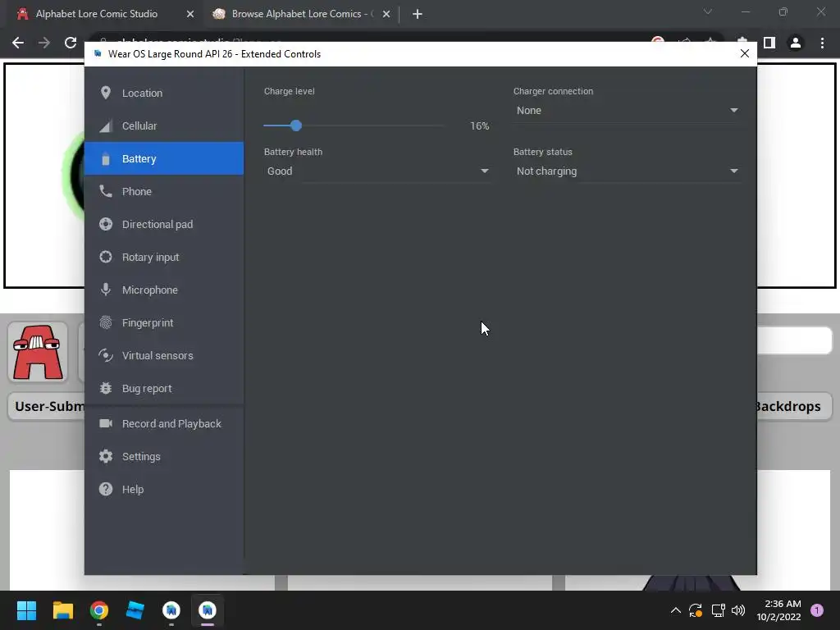Click the Bug report icon
The image size is (840, 630).
tap(106, 388)
